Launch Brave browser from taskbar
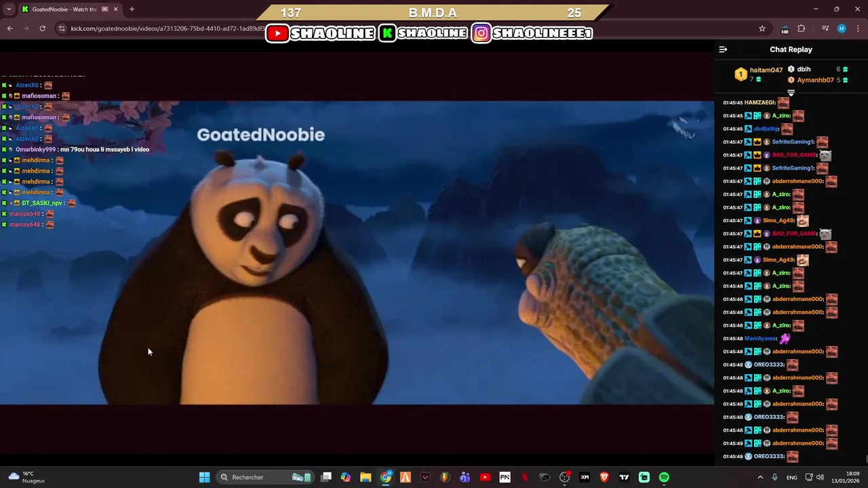The image size is (868, 488). tap(604, 477)
